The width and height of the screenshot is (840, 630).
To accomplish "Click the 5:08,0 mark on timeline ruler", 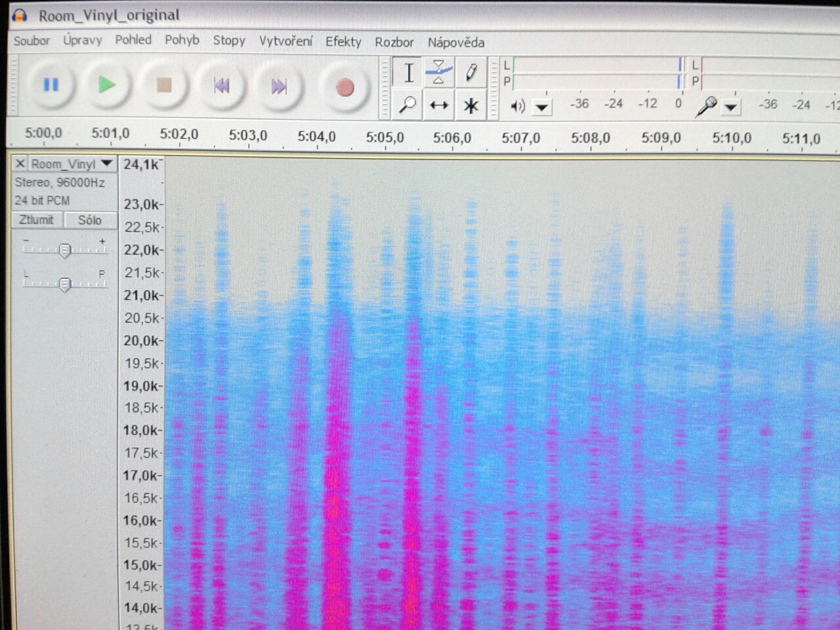I will pyautogui.click(x=590, y=138).
